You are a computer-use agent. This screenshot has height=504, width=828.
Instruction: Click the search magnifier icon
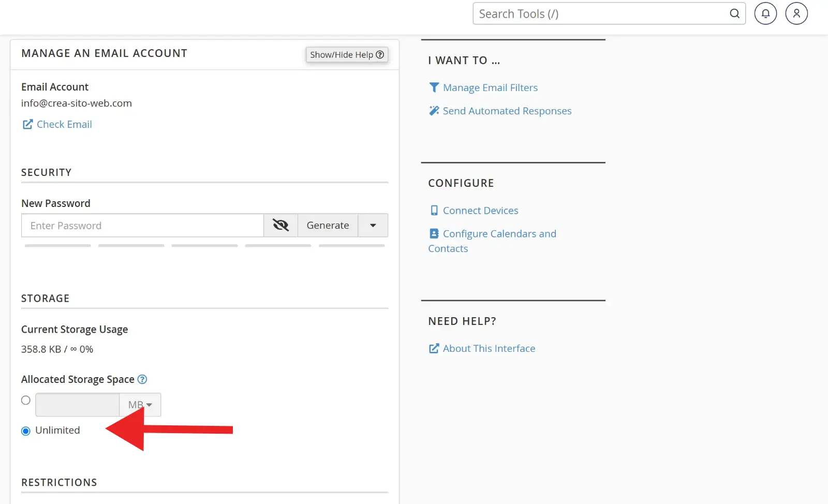tap(734, 14)
